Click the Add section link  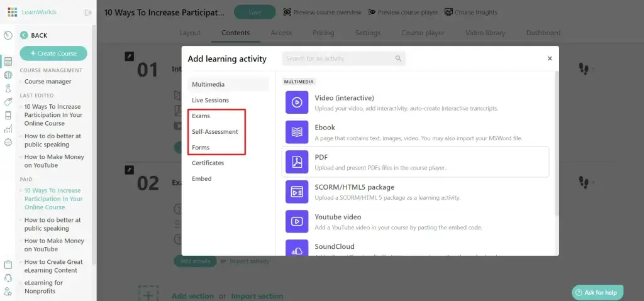(192, 296)
